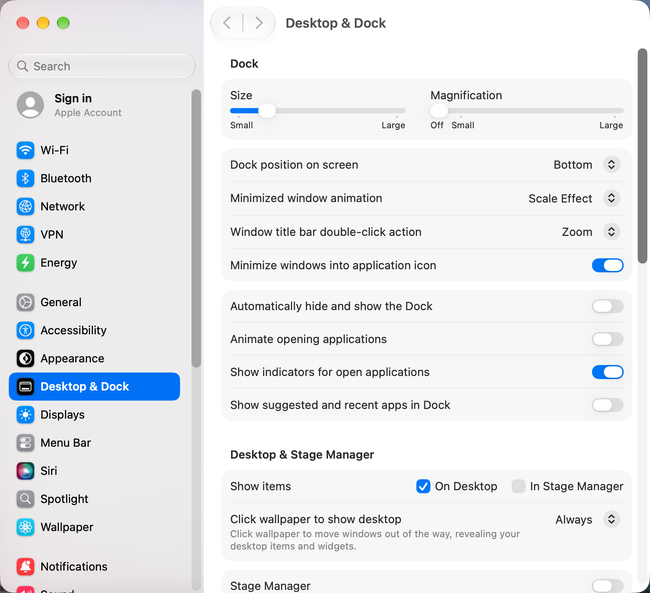
Task: Click the Bluetooth sidebar icon
Action: (x=25, y=178)
